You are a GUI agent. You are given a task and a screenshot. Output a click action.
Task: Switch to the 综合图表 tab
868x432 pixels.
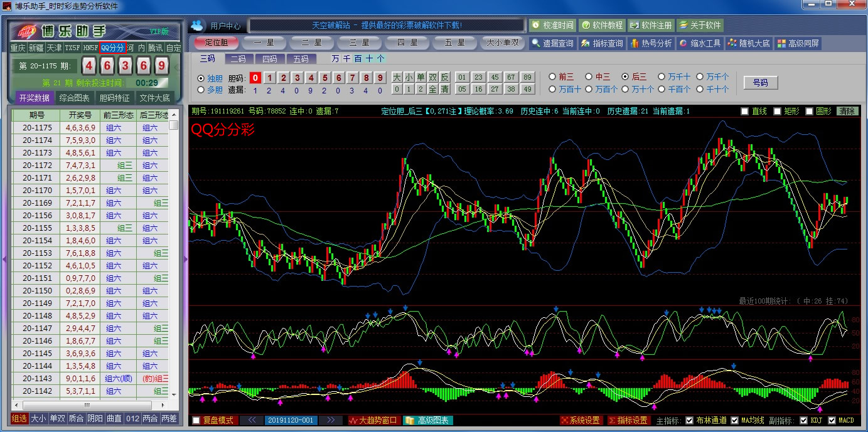click(x=73, y=98)
